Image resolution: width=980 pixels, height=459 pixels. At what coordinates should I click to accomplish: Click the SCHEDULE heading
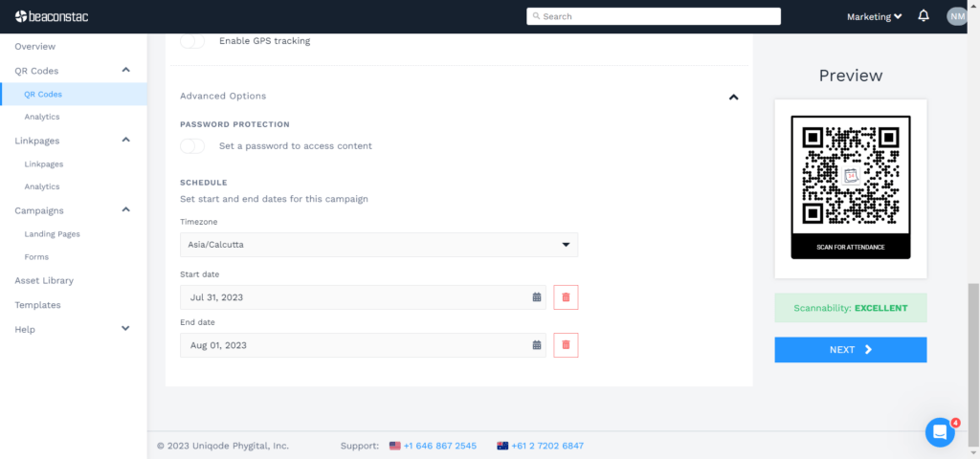point(204,183)
